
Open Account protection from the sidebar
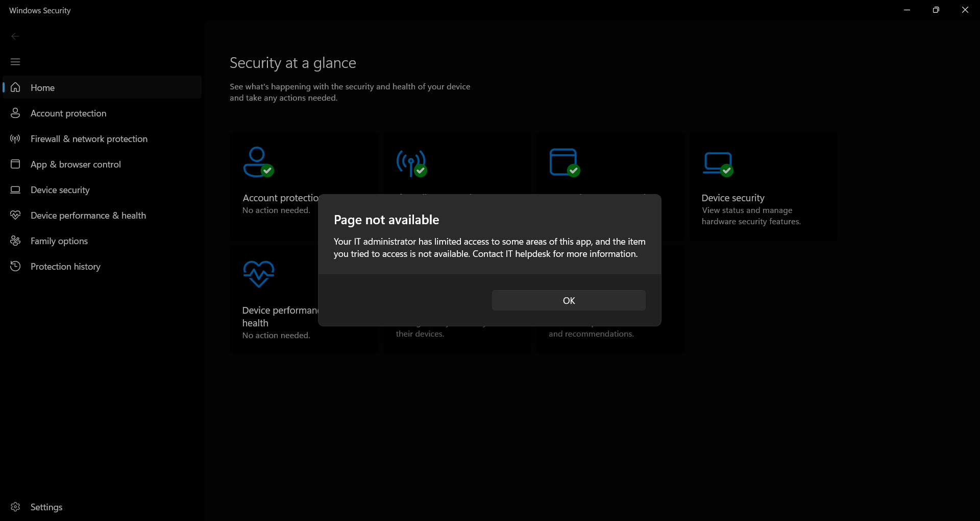pyautogui.click(x=102, y=113)
